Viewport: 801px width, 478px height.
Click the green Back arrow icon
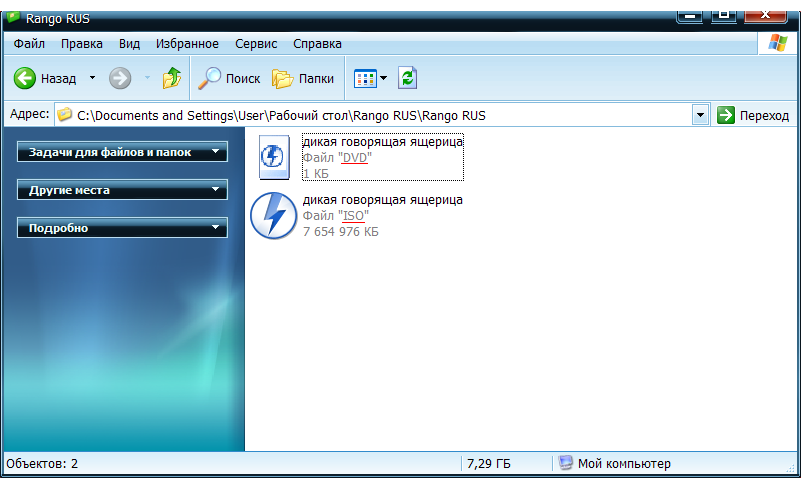[25, 79]
